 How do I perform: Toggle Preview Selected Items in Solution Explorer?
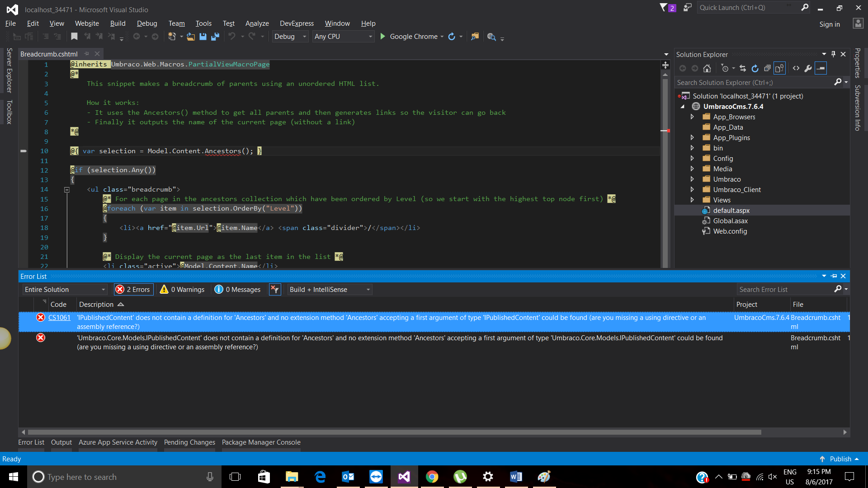pos(821,68)
